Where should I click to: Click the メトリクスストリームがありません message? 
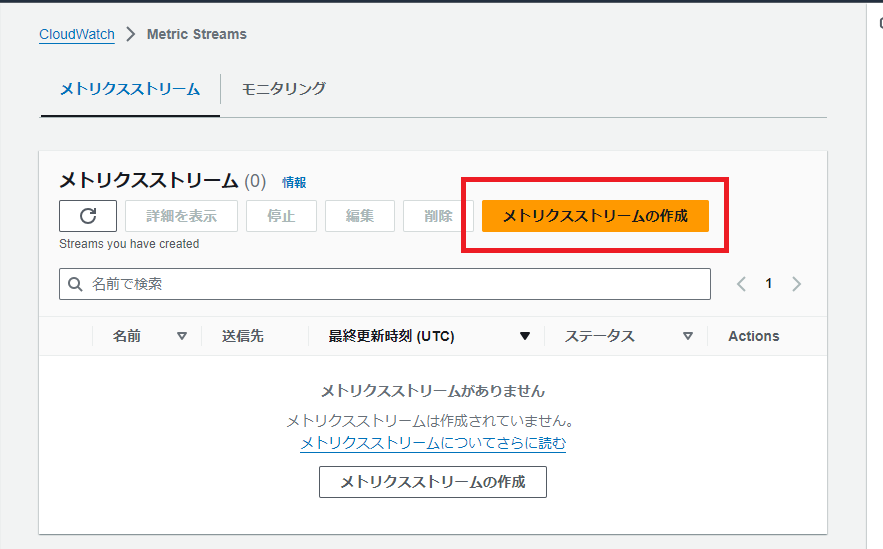coord(433,391)
